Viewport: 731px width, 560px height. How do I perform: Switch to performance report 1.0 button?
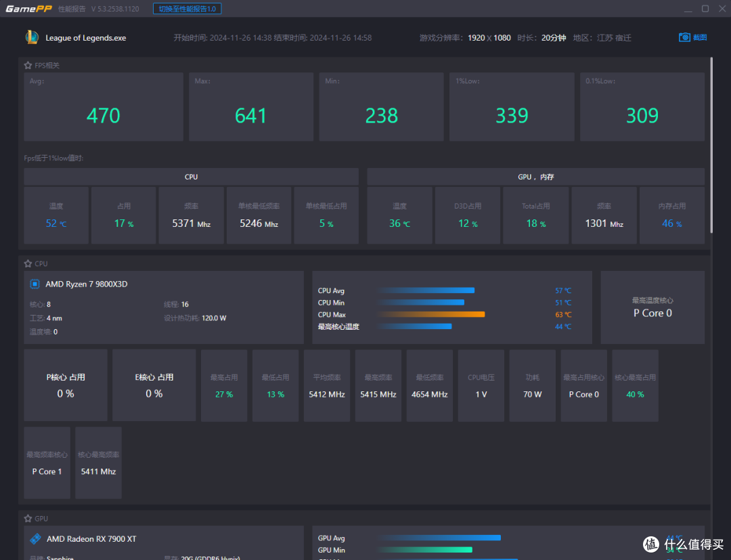(x=187, y=9)
